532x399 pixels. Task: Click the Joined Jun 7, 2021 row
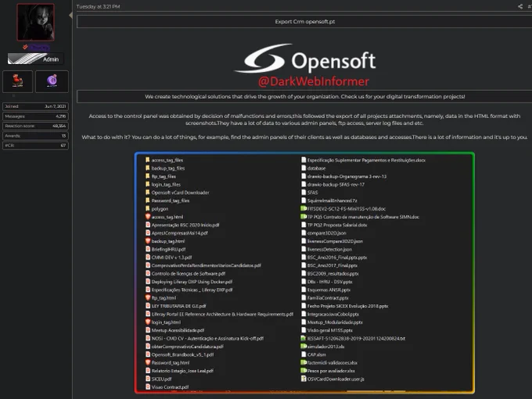[36, 106]
